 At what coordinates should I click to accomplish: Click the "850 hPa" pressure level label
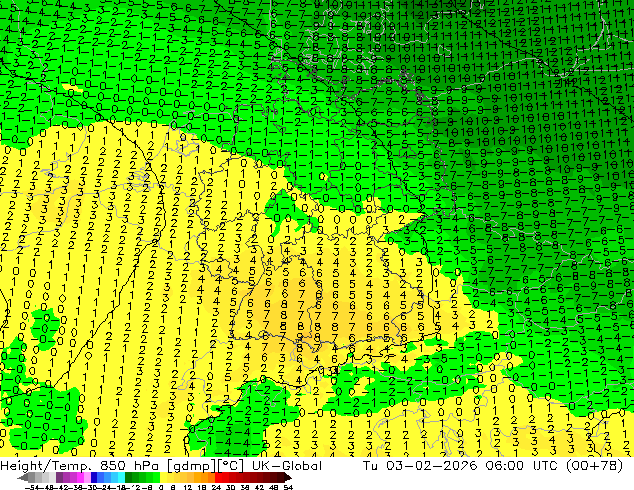pyautogui.click(x=131, y=466)
